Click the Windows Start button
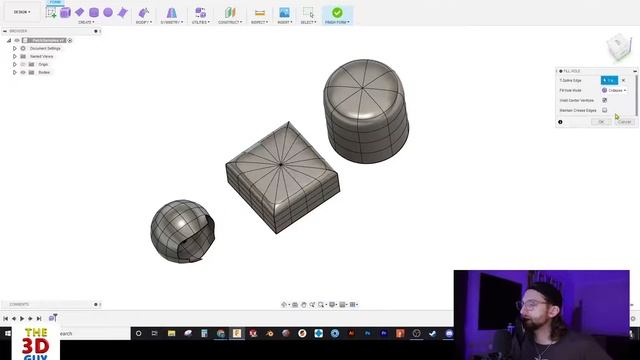 [7, 333]
